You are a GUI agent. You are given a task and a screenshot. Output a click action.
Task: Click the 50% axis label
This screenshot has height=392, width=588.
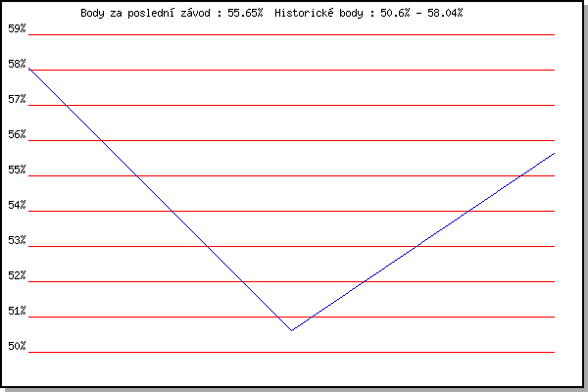tap(17, 346)
